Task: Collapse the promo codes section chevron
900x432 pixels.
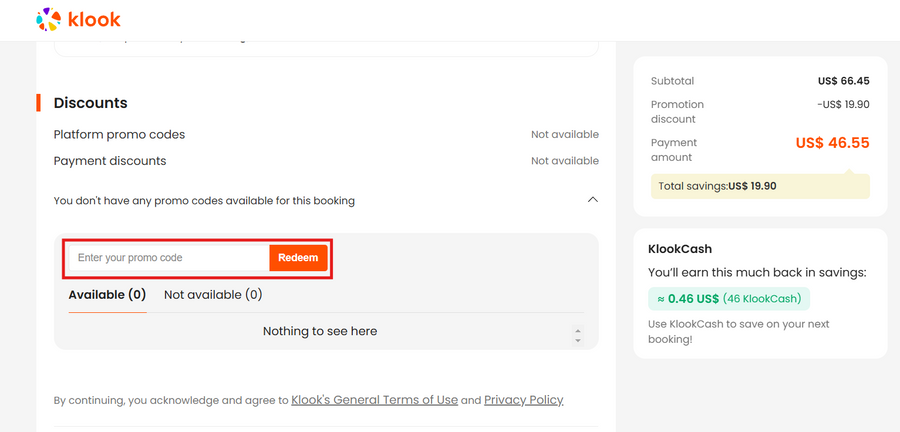Action: click(x=592, y=200)
